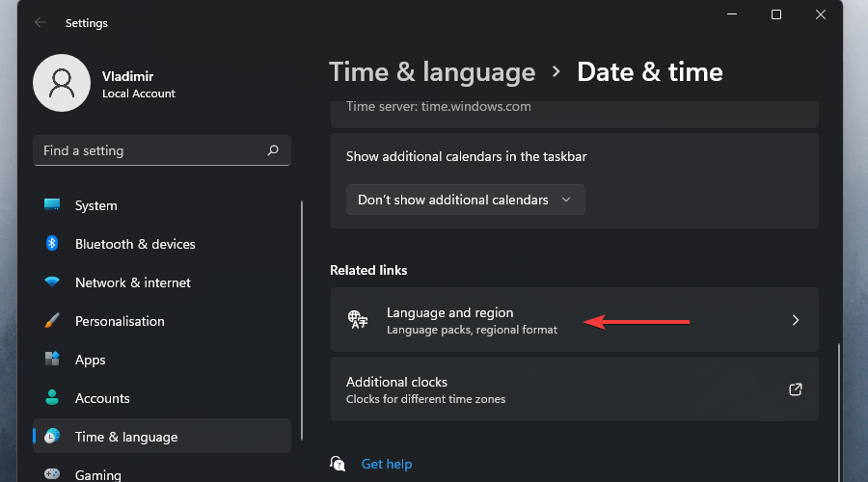The width and height of the screenshot is (868, 482).
Task: Type in the Find a setting box
Action: click(149, 150)
